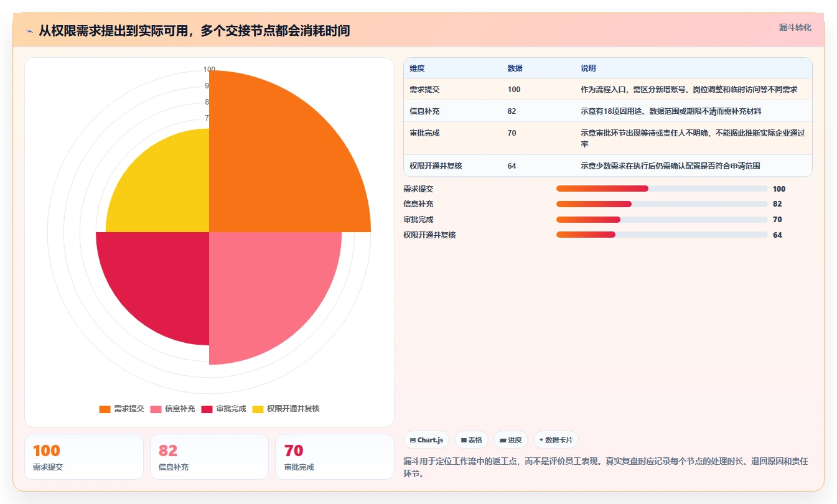Click the table value 82

coord(512,111)
